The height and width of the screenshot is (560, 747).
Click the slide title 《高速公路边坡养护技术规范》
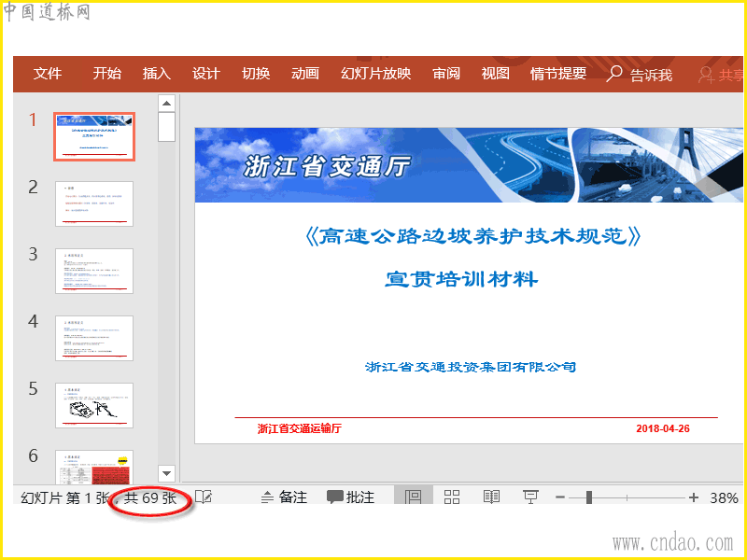pyautogui.click(x=472, y=236)
